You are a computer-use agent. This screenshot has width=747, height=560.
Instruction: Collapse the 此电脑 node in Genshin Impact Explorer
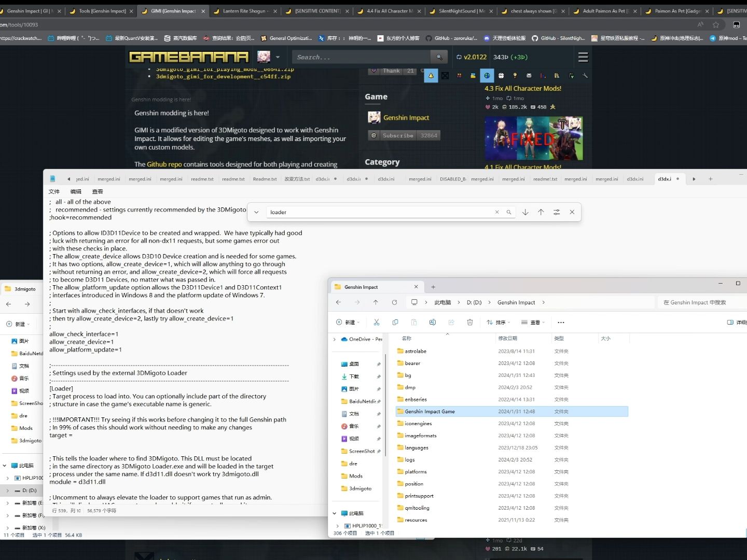click(x=335, y=513)
